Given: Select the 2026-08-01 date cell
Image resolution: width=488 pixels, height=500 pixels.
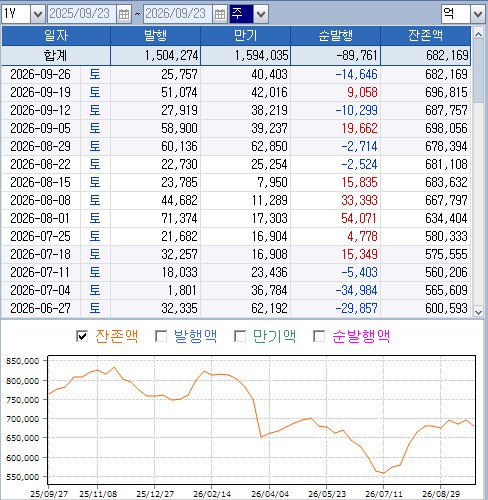Looking at the screenshot, I should [x=41, y=218].
